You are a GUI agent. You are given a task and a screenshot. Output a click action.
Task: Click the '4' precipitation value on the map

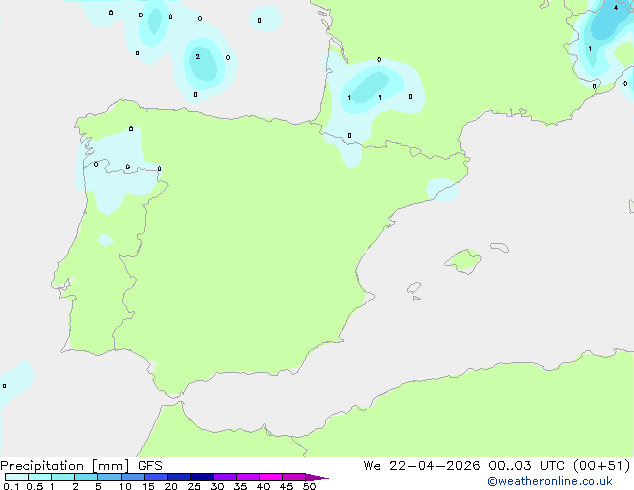pyautogui.click(x=616, y=7)
